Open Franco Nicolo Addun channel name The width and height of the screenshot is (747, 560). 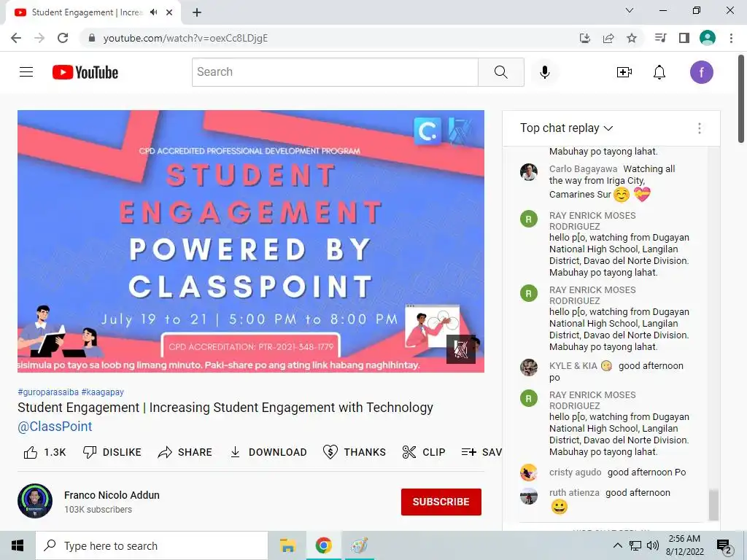(112, 495)
